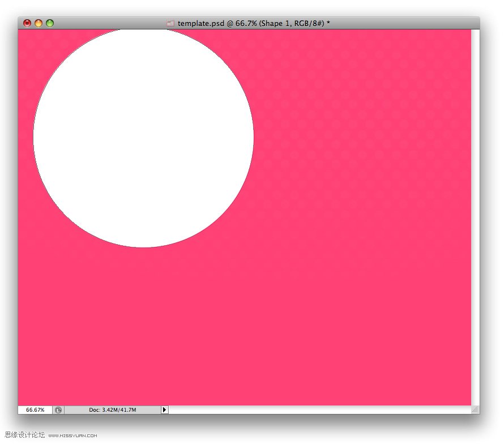The height and width of the screenshot is (444, 504).
Task: Click the right edge outline of the circle
Action: point(253,137)
